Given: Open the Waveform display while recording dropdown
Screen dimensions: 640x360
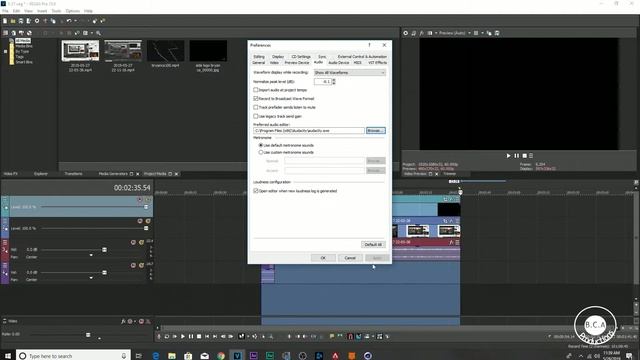Looking at the screenshot, I should [350, 73].
